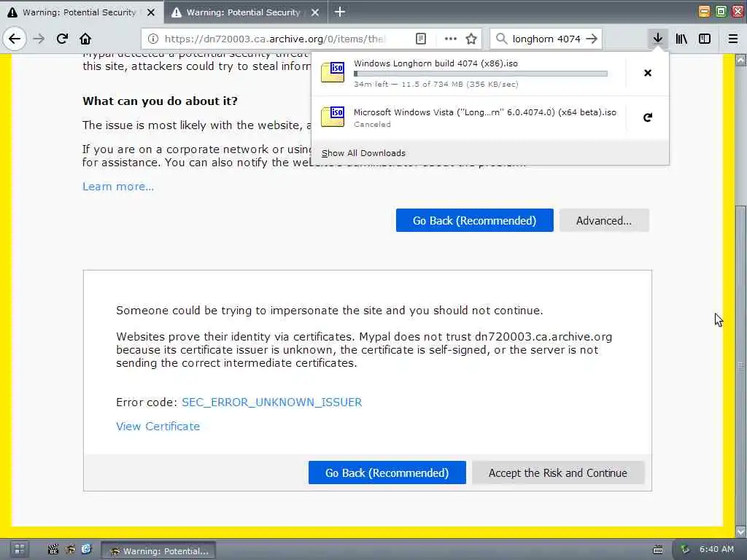The image size is (747, 560).
Task: Click the lower Go Back (Recommended) button
Action: coord(387,472)
